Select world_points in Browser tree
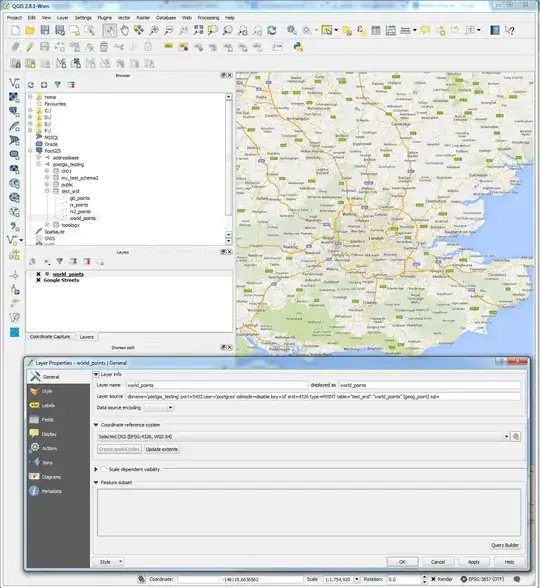Screen dimensions: 540x588 (x=82, y=218)
